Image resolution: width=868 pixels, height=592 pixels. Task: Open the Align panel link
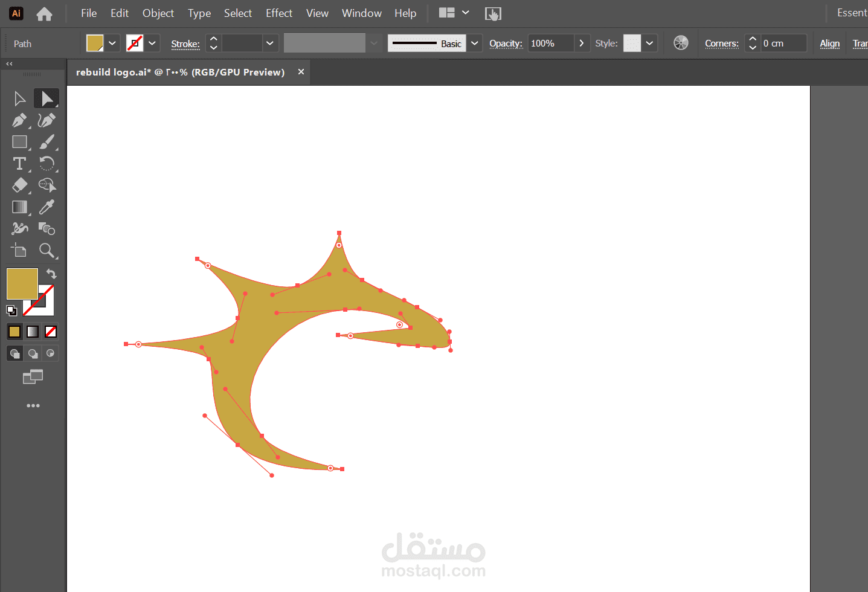pos(830,43)
